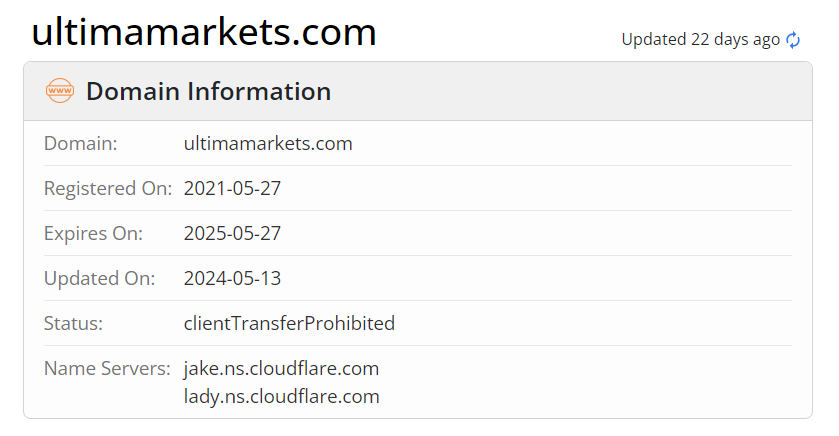Screen dimensions: 839x436
Task: Click the Registered On date 2021-05-27
Action: pyautogui.click(x=232, y=188)
